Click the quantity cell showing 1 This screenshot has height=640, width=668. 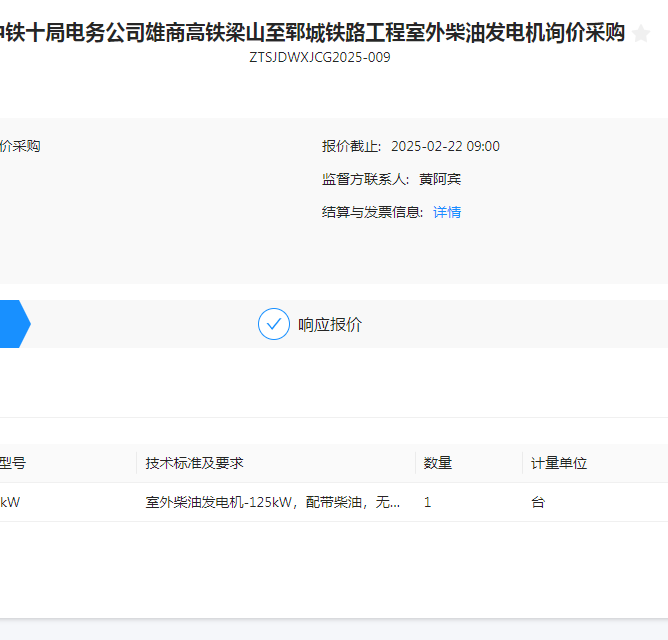click(428, 502)
